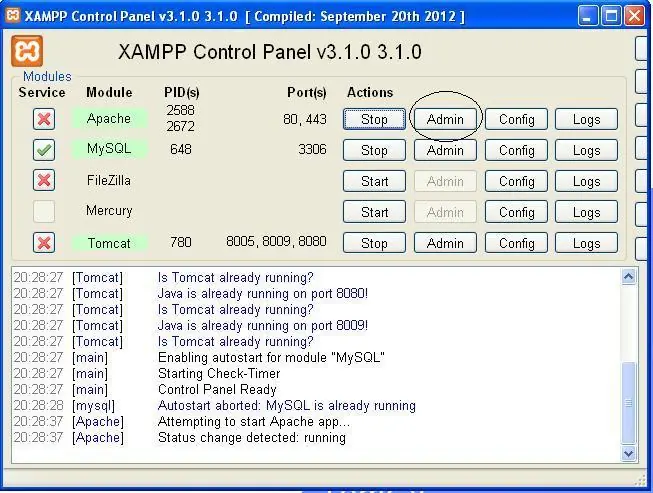The width and height of the screenshot is (653, 493).
Task: Minimize the XAMPP Control Panel window
Action: click(x=587, y=16)
